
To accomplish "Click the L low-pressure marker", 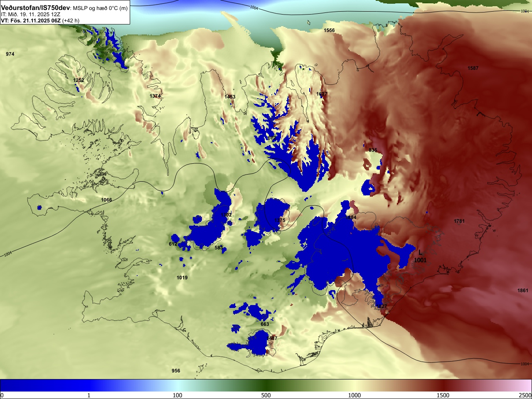I will click(x=420, y=252).
